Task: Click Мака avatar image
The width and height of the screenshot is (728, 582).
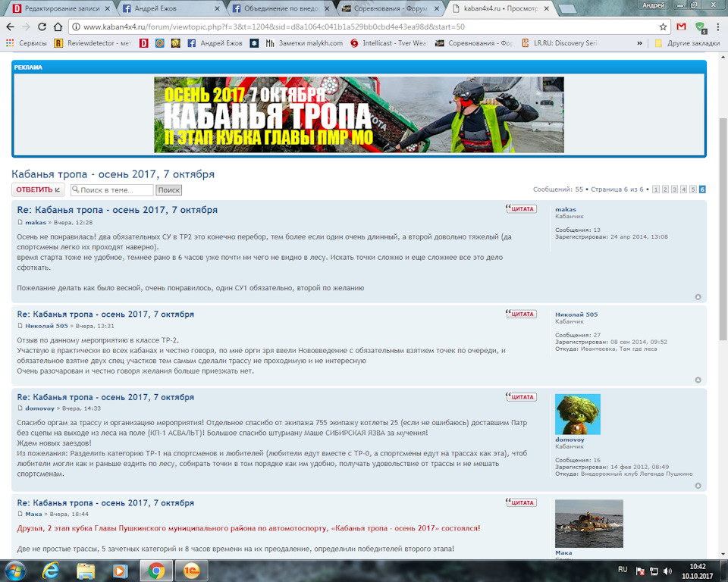Action: pos(589,524)
